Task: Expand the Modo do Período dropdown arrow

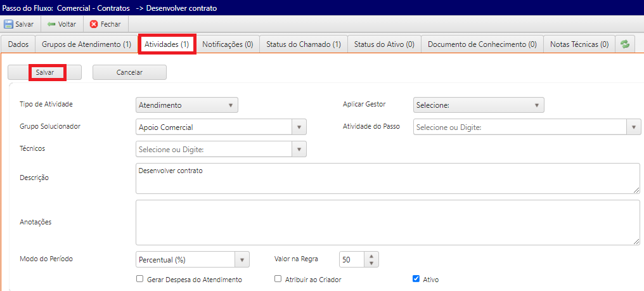Action: pos(242,259)
